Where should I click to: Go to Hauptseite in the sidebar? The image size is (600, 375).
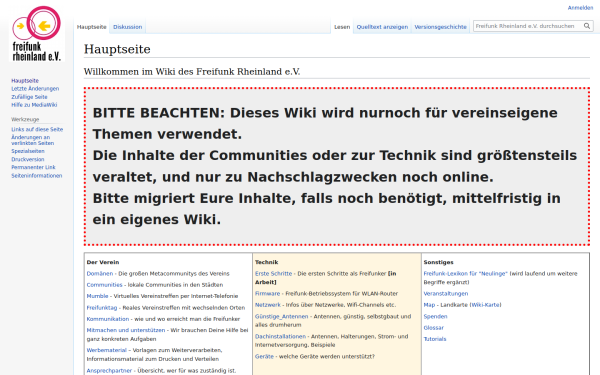pos(25,80)
